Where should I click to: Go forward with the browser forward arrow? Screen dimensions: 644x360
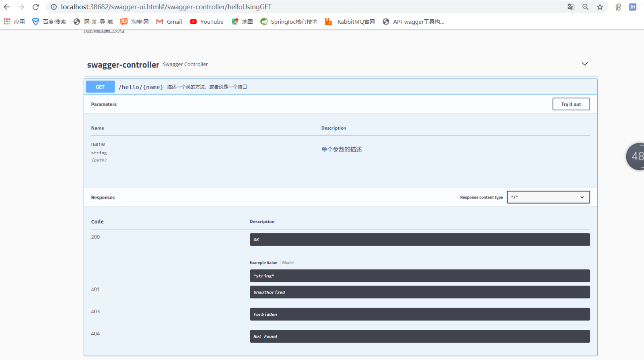click(21, 7)
